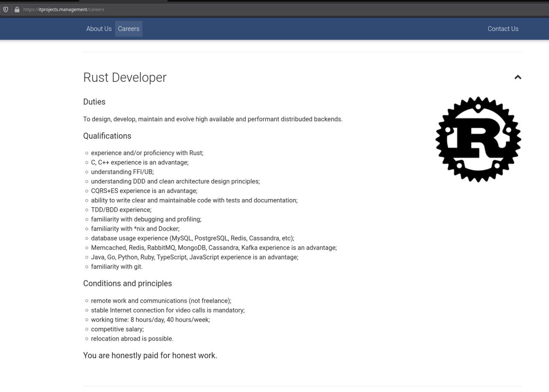
Task: Click the Rust Developer heading
Action: [x=125, y=78]
